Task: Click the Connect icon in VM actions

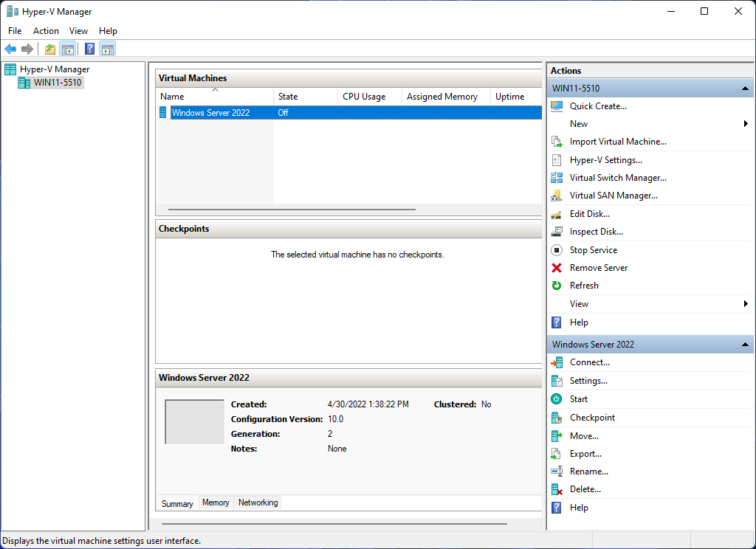Action: pos(557,362)
